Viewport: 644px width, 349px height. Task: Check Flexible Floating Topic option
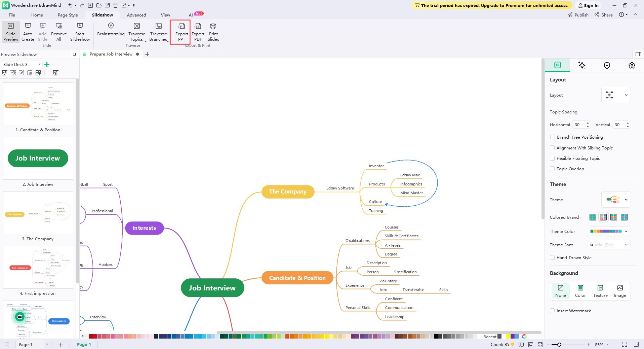pos(552,158)
